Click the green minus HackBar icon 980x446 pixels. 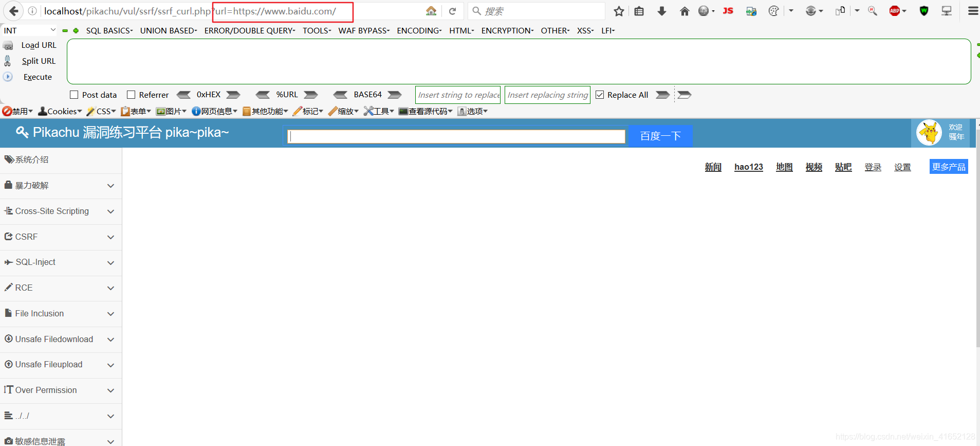(65, 31)
